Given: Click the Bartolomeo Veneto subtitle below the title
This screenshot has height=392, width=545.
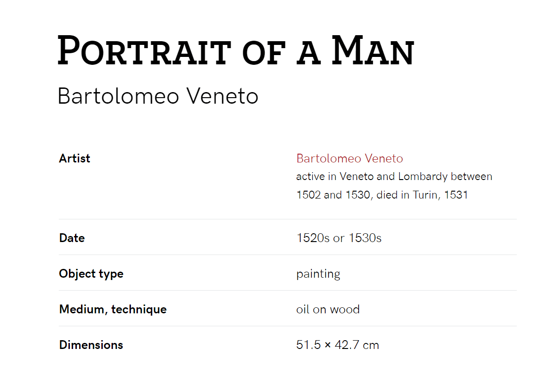Looking at the screenshot, I should (x=158, y=96).
